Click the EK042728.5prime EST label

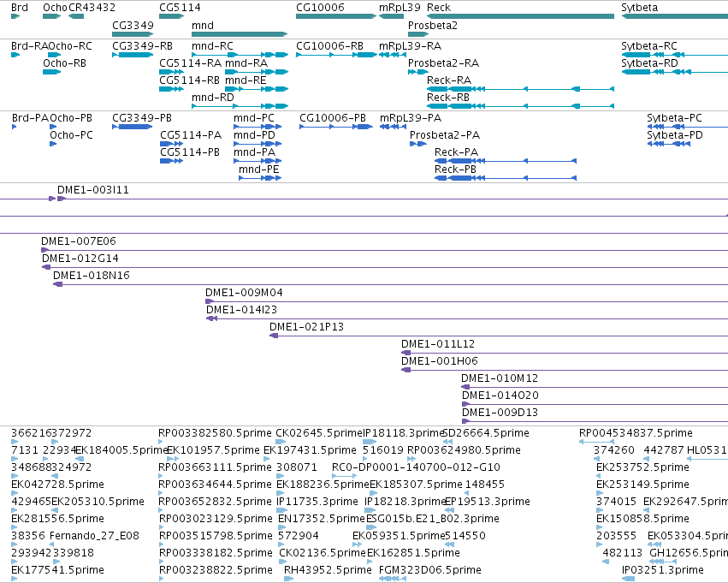coord(57,485)
